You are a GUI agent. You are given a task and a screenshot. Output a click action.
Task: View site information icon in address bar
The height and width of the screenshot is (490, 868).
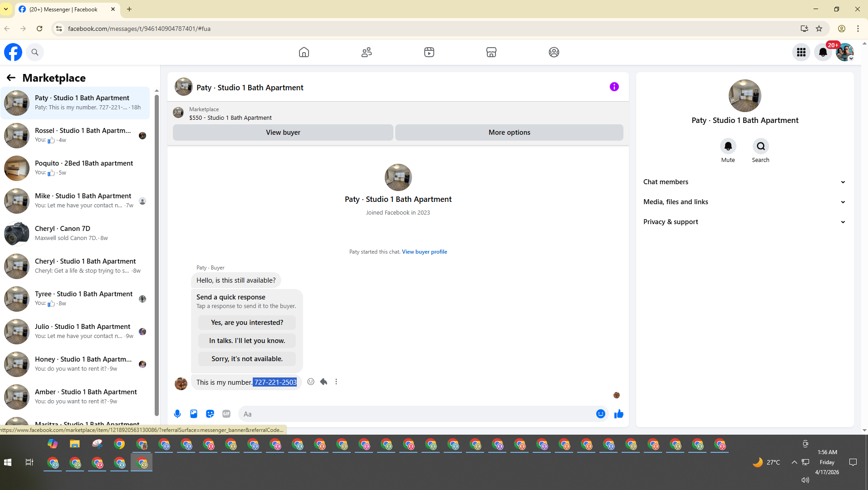point(59,29)
